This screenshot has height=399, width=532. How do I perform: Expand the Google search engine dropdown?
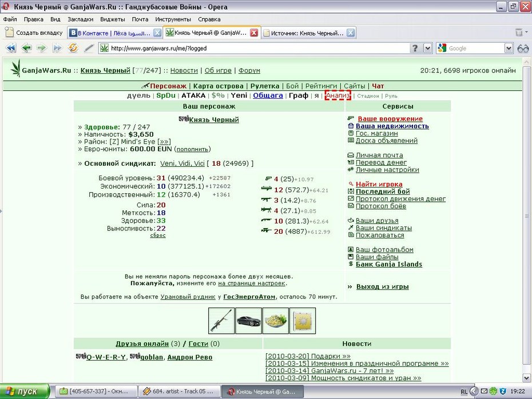point(508,49)
